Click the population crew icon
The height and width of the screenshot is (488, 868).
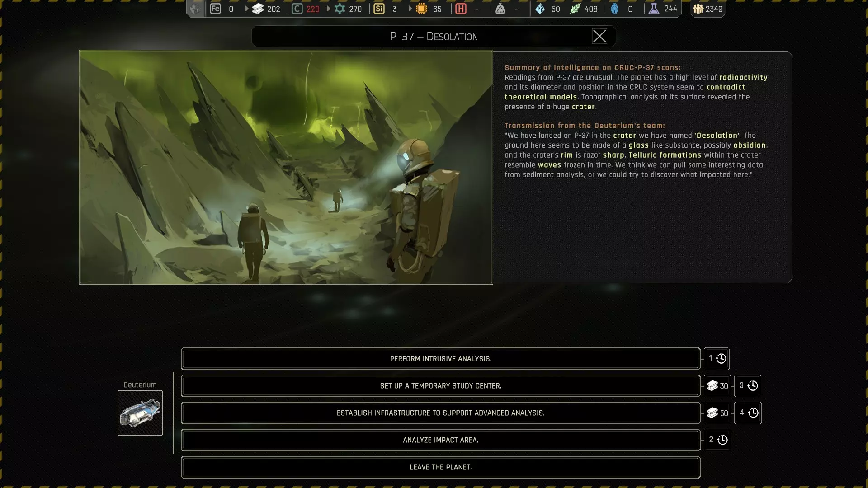[698, 9]
